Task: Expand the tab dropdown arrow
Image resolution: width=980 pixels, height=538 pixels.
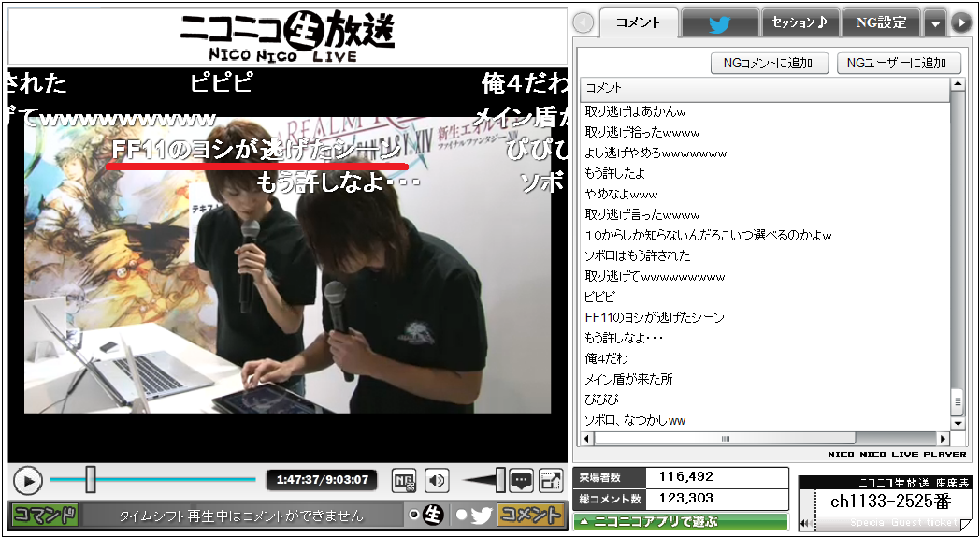Action: [x=935, y=23]
